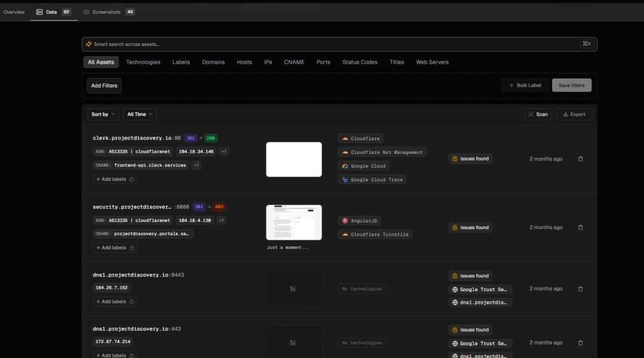Select the Status Codes filter tab
The width and height of the screenshot is (644, 358).
(x=360, y=62)
